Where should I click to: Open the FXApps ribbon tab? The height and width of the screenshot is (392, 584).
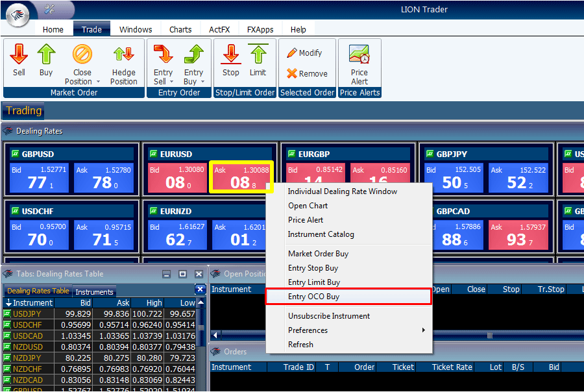coord(260,29)
